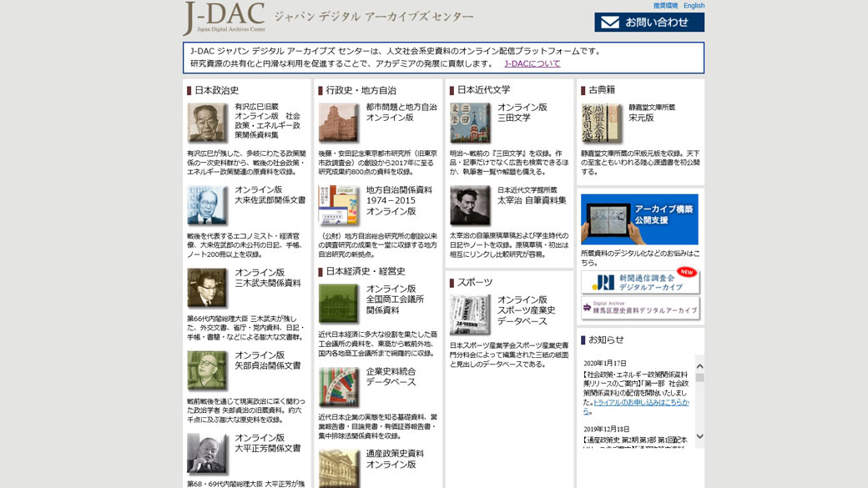Image resolution: width=868 pixels, height=488 pixels.
Task: Open 三木武夫関係資料 portrait thumbnail
Action: coord(207,288)
